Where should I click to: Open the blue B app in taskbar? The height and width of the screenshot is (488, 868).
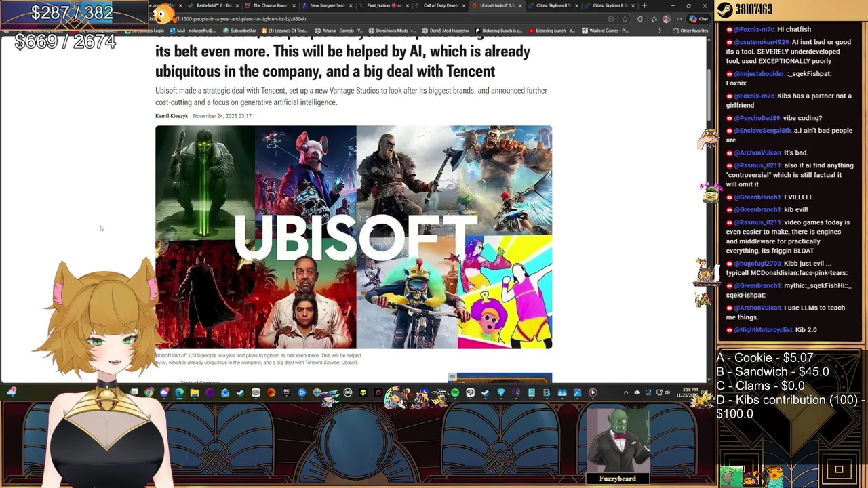coord(547,392)
